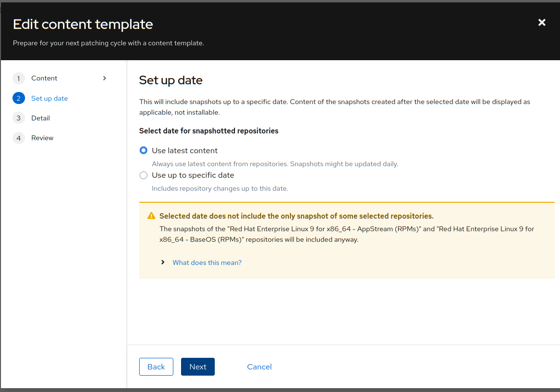The height and width of the screenshot is (392, 560).
Task: Select the "Use latest content" radio button
Action: (143, 151)
